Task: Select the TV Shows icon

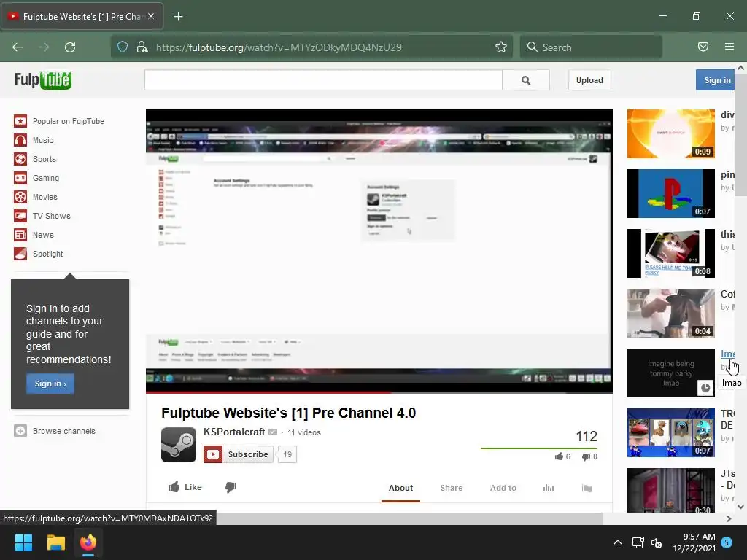Action: (20, 216)
